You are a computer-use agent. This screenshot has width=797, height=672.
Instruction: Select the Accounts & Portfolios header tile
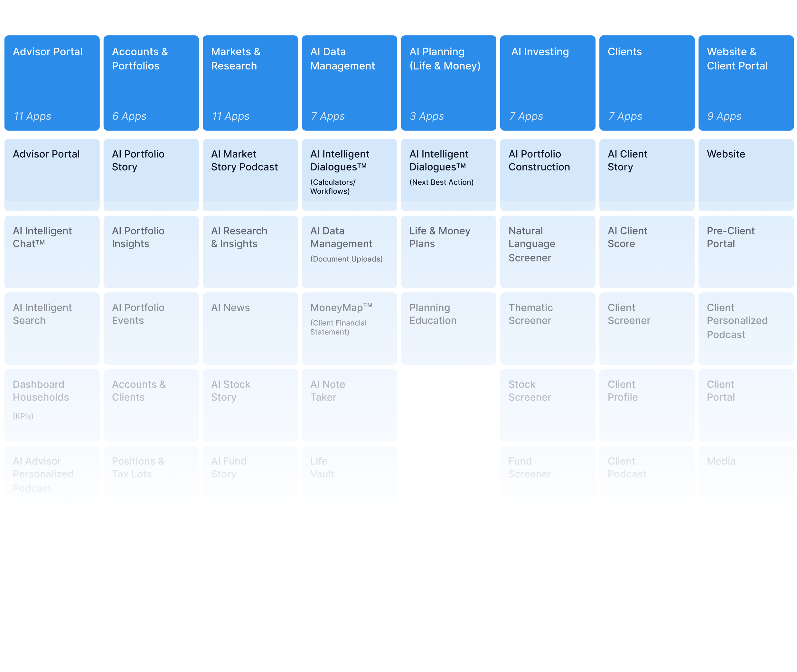(x=151, y=83)
